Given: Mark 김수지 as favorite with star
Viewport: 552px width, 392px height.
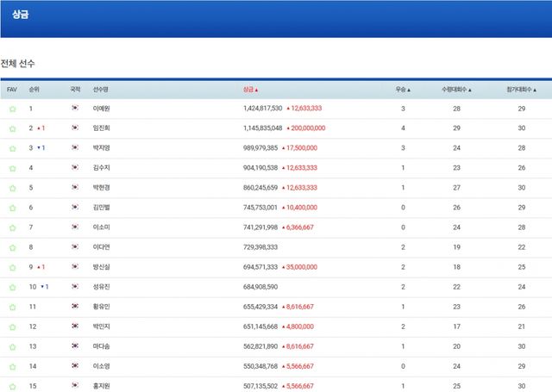Looking at the screenshot, I should click(x=12, y=169).
